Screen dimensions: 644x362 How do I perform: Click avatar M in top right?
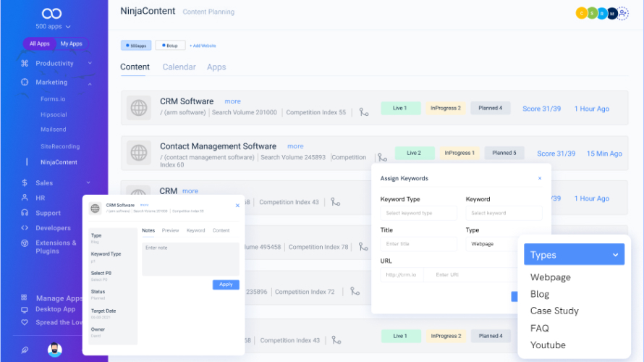(x=612, y=13)
